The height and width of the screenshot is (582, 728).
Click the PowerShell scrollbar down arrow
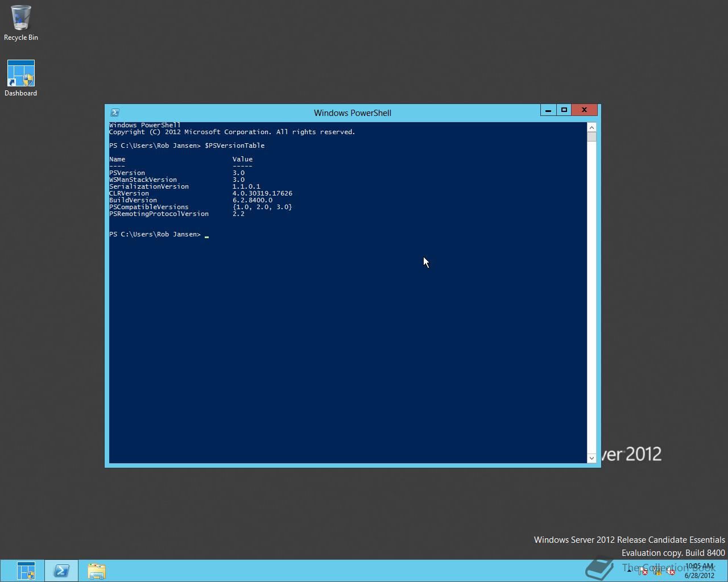click(591, 458)
